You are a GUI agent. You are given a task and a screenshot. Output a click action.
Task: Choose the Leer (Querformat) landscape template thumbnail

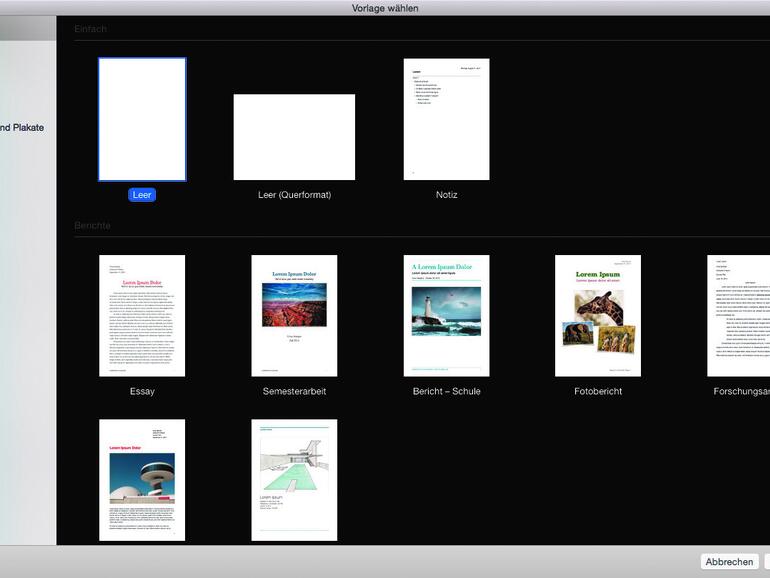294,137
